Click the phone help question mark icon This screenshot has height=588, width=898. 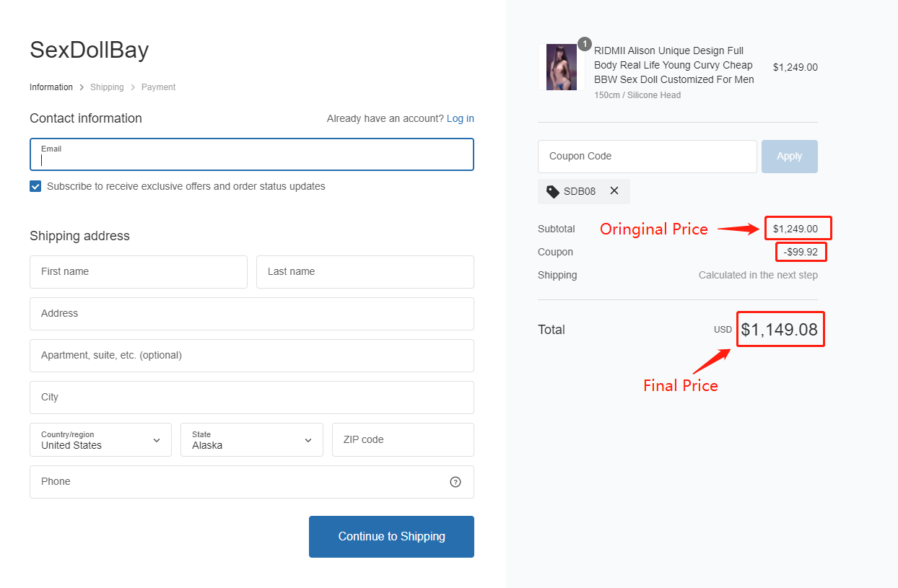(x=455, y=482)
